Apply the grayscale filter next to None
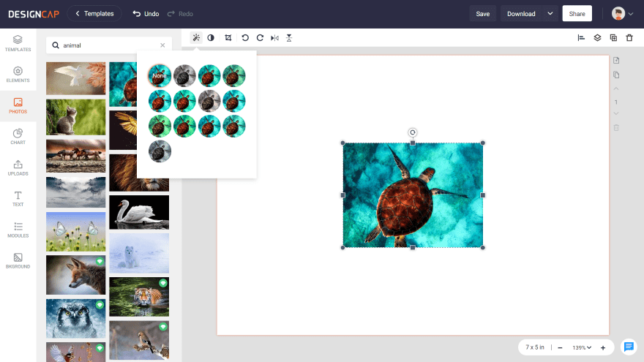 click(x=184, y=76)
